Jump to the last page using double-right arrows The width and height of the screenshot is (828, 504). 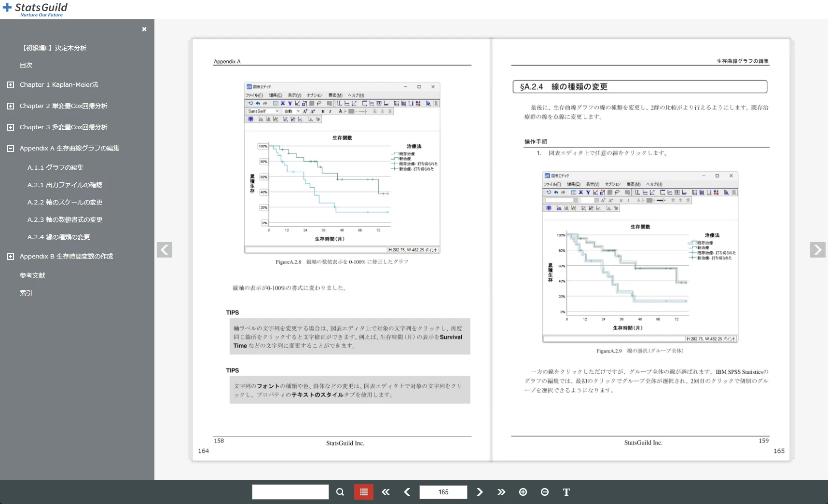(x=501, y=492)
